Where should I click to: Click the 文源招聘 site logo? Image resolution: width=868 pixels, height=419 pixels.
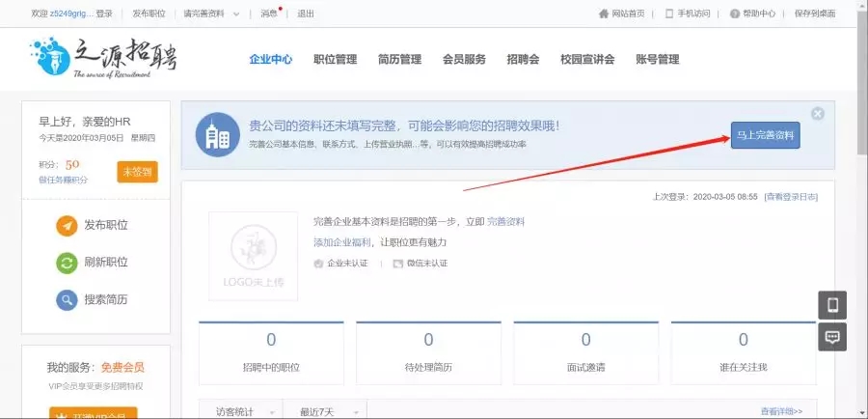click(x=103, y=58)
